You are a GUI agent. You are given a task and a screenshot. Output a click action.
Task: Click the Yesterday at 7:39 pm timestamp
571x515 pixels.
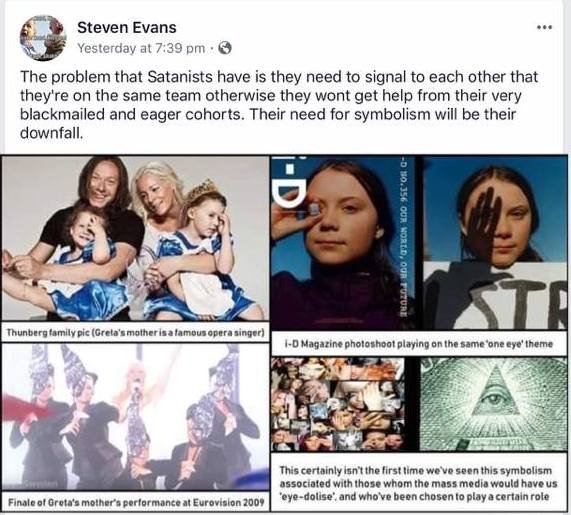pyautogui.click(x=141, y=48)
